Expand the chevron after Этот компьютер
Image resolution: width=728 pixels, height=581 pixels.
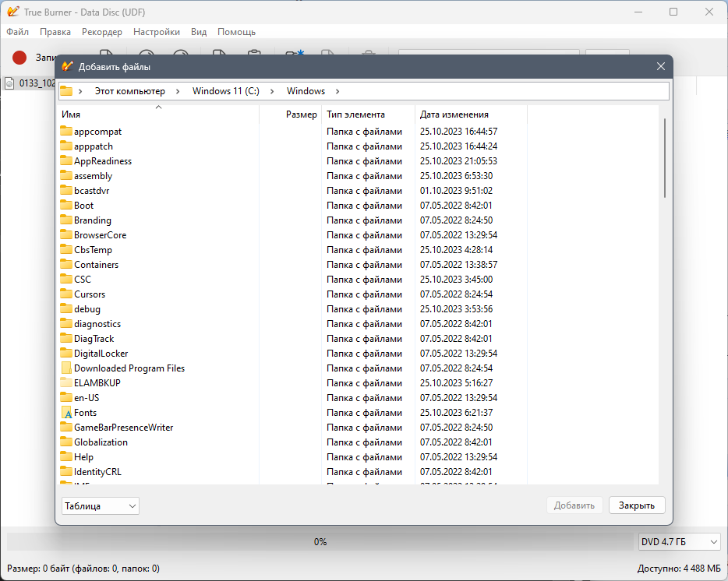(178, 91)
